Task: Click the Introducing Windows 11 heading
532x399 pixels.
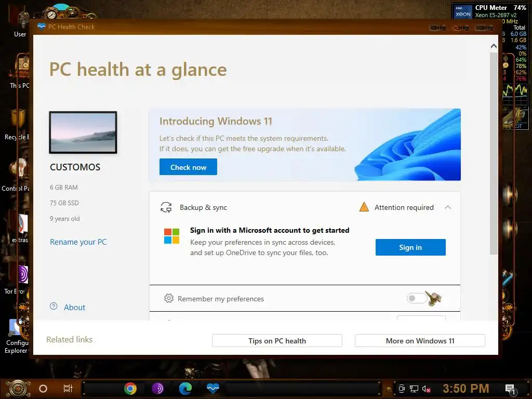Action: [x=216, y=121]
